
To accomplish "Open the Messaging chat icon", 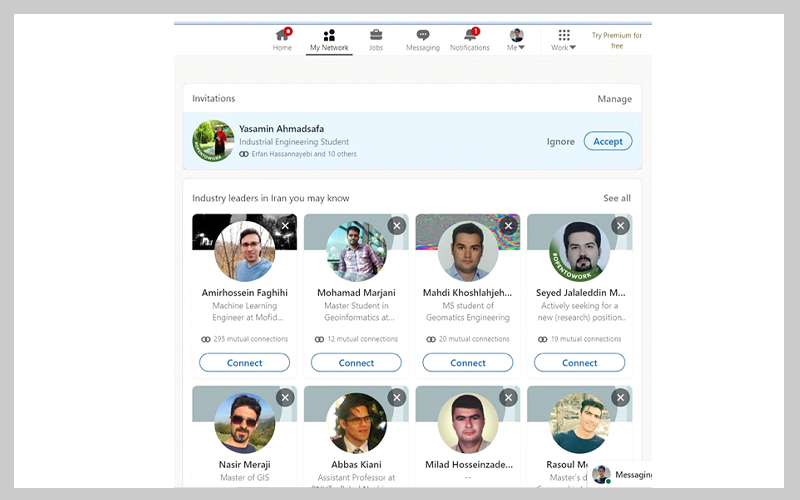I will (x=423, y=36).
